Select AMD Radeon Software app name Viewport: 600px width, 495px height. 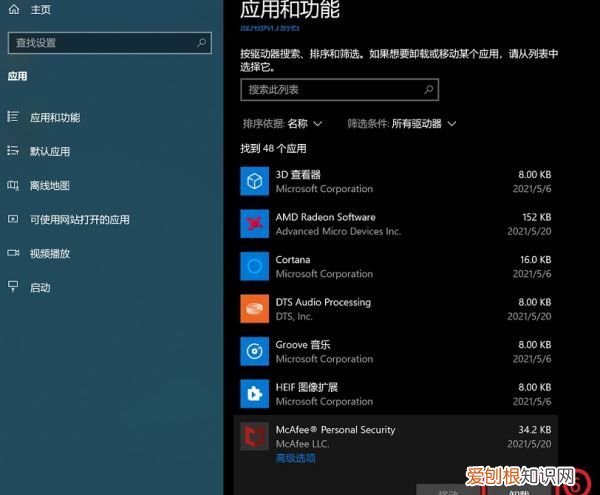[326, 217]
